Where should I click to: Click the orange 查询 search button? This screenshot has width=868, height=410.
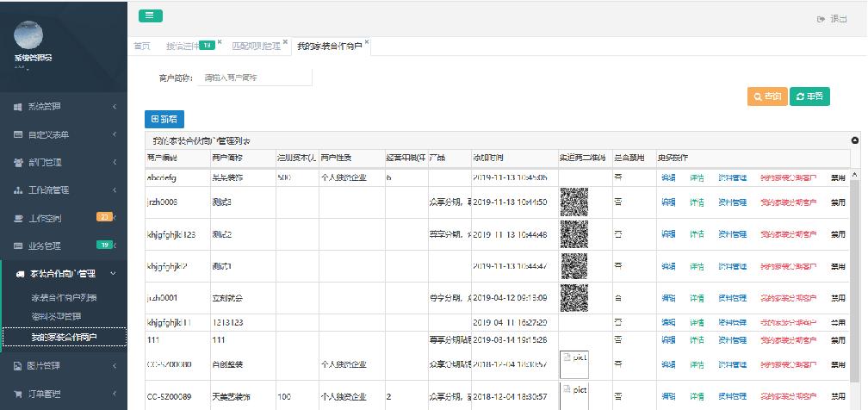pyautogui.click(x=767, y=96)
